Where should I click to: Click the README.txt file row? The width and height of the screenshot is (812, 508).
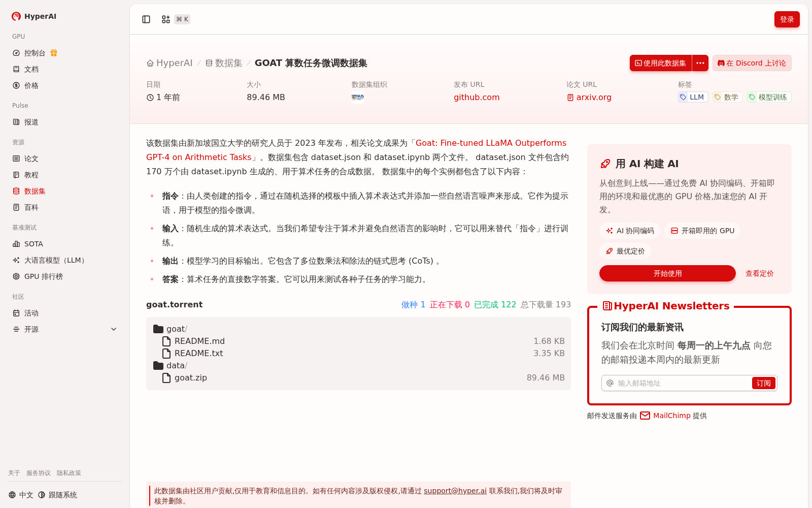358,353
